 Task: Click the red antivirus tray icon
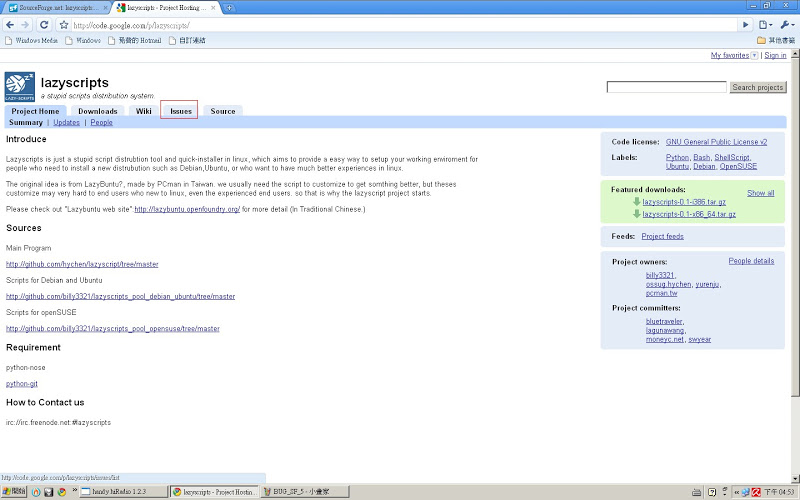tap(756, 492)
